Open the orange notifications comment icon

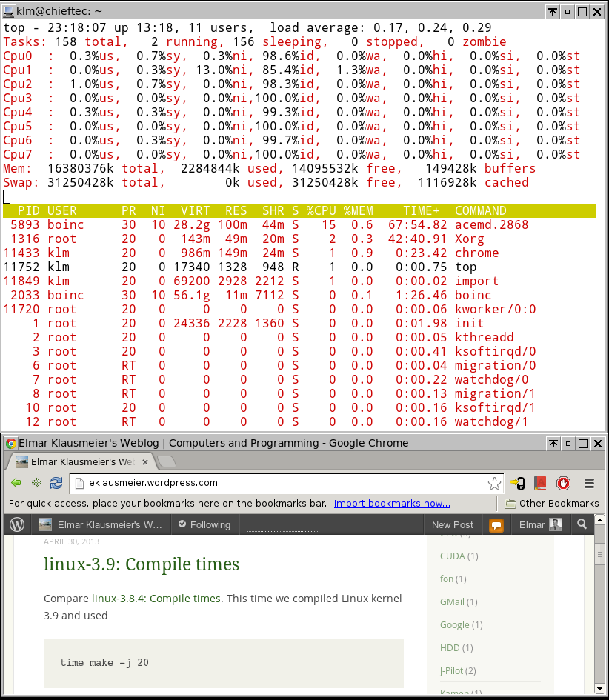[x=496, y=525]
